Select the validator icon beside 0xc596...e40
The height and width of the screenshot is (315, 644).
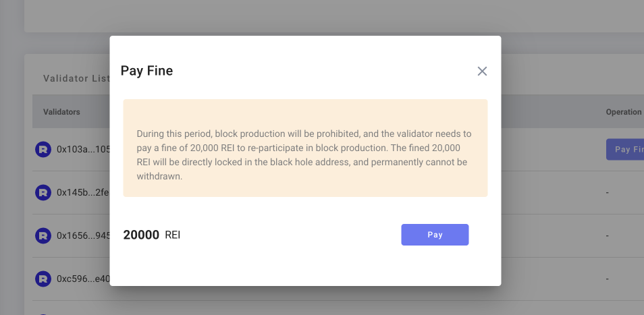(43, 279)
